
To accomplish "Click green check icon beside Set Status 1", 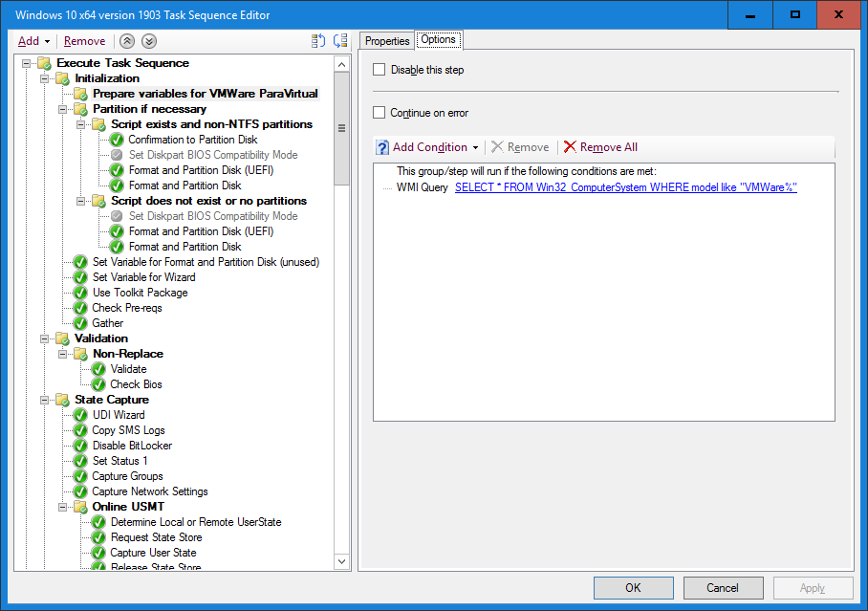I will coord(81,461).
